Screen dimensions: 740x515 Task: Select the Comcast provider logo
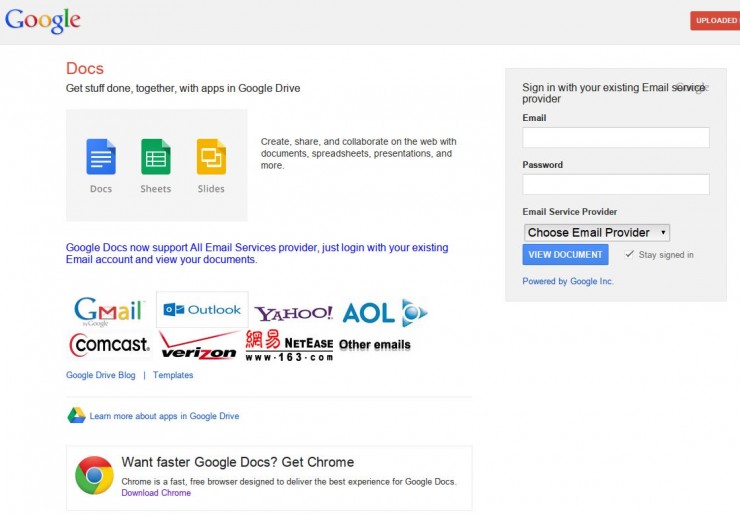click(x=109, y=345)
